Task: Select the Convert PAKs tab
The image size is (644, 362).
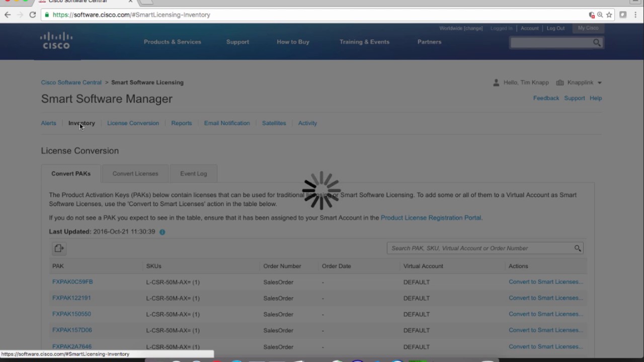Action: point(71,173)
